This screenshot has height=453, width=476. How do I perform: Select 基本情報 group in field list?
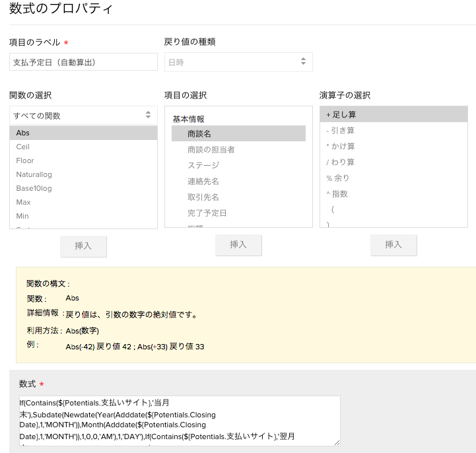[x=189, y=120]
